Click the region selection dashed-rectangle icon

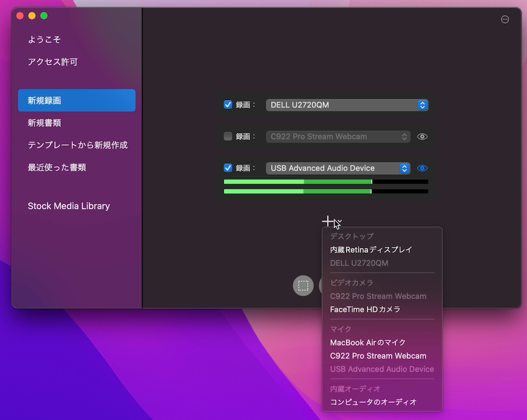(x=303, y=286)
